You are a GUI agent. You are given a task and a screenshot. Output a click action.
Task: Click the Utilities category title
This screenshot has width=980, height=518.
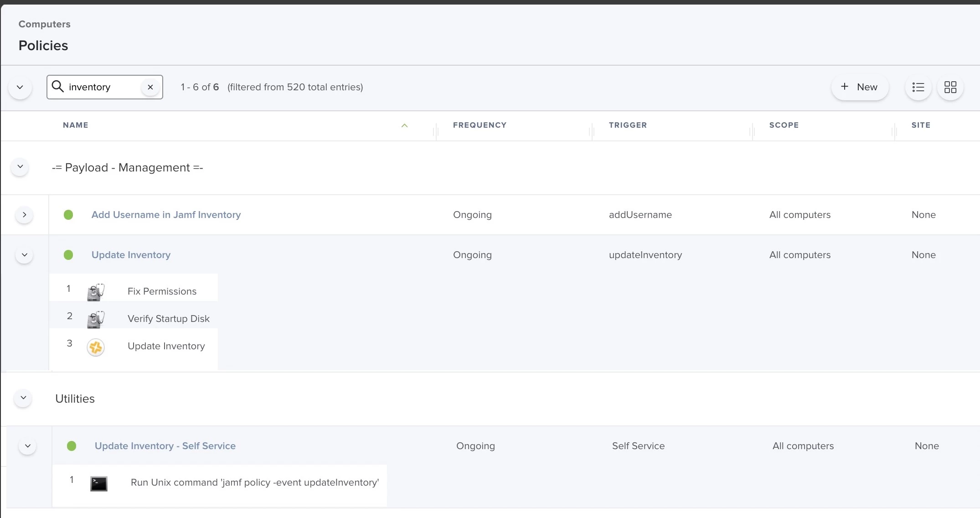pyautogui.click(x=75, y=399)
